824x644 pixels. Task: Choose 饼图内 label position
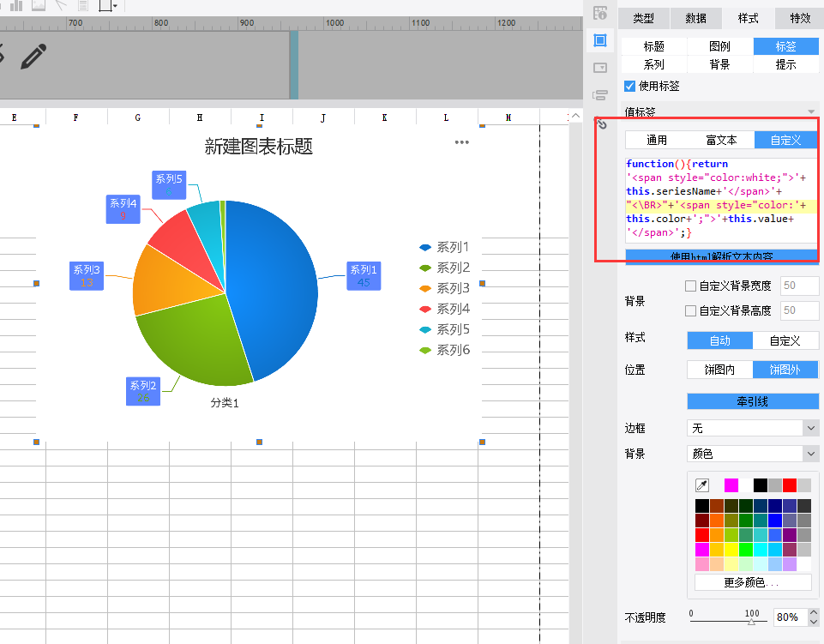(719, 370)
